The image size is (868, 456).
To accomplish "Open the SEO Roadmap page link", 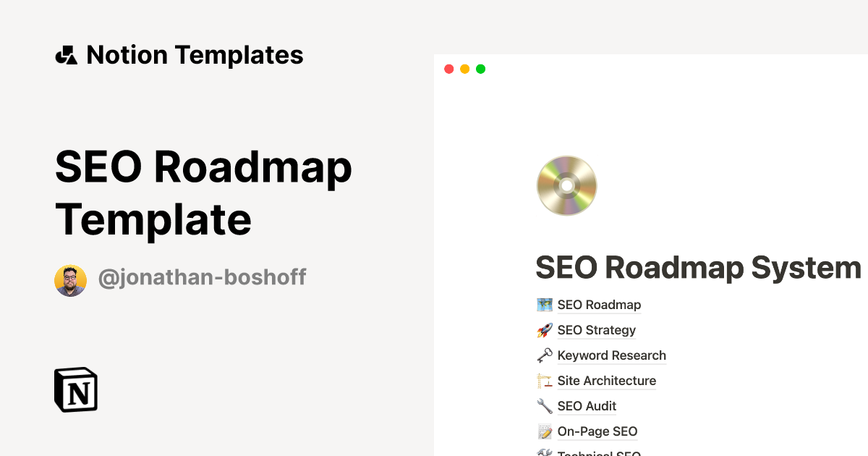I will click(599, 305).
